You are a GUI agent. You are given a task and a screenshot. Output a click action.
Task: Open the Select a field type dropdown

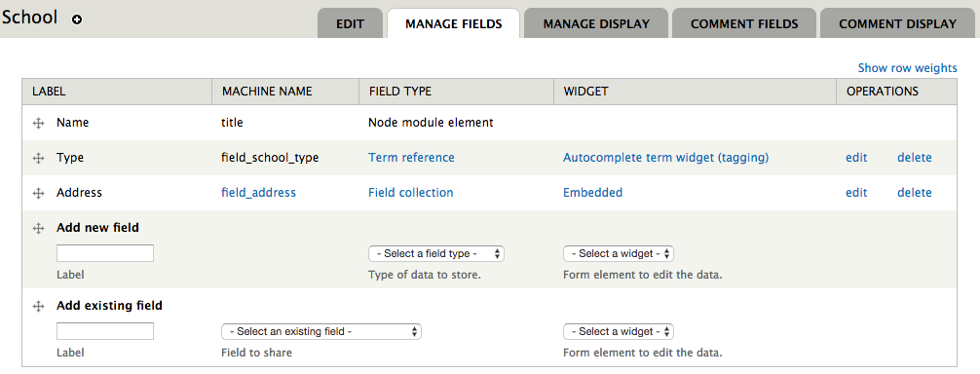(x=436, y=253)
